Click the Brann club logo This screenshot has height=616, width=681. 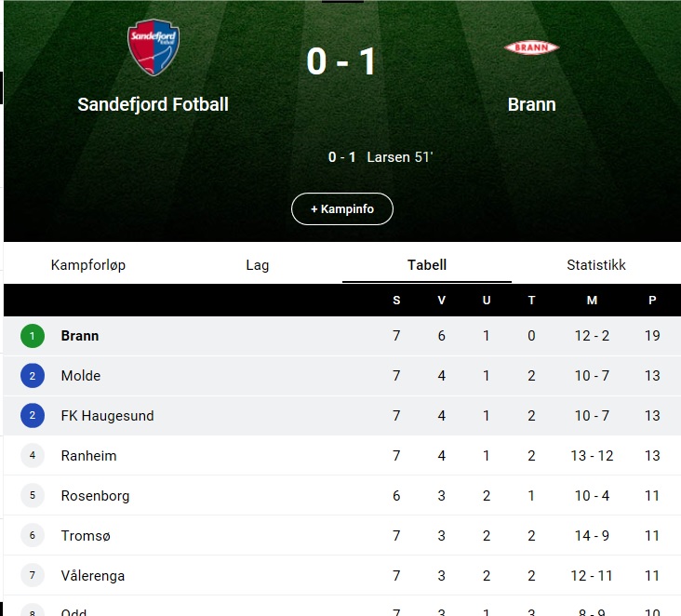coord(531,47)
